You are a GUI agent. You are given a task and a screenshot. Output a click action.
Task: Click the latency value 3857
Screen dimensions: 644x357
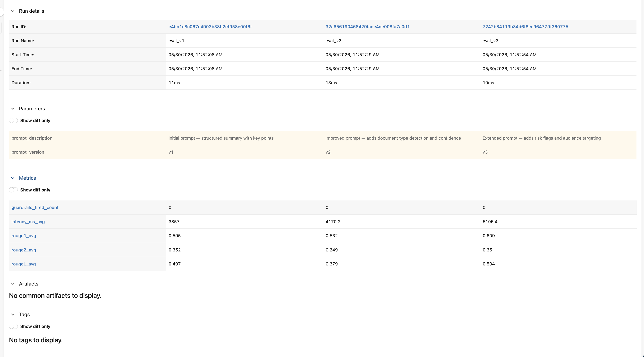pos(174,222)
